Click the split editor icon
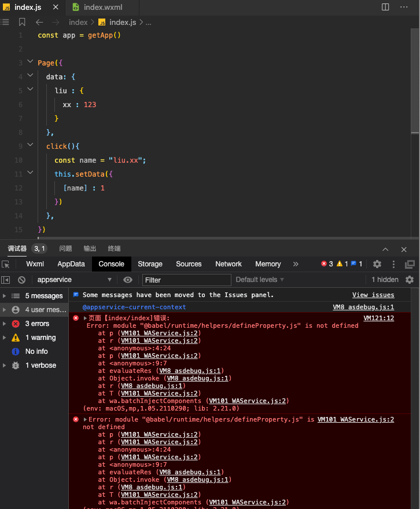This screenshot has height=509, width=420. [385, 7]
